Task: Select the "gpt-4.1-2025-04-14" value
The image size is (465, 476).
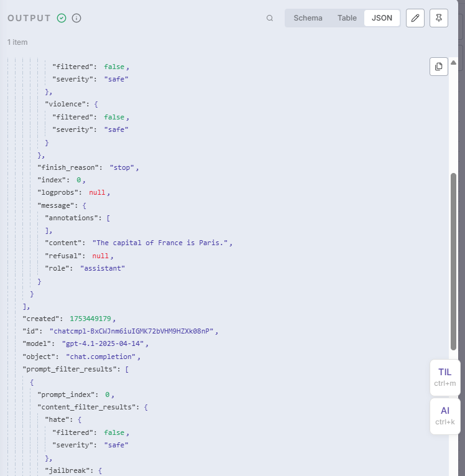Action: [x=103, y=343]
